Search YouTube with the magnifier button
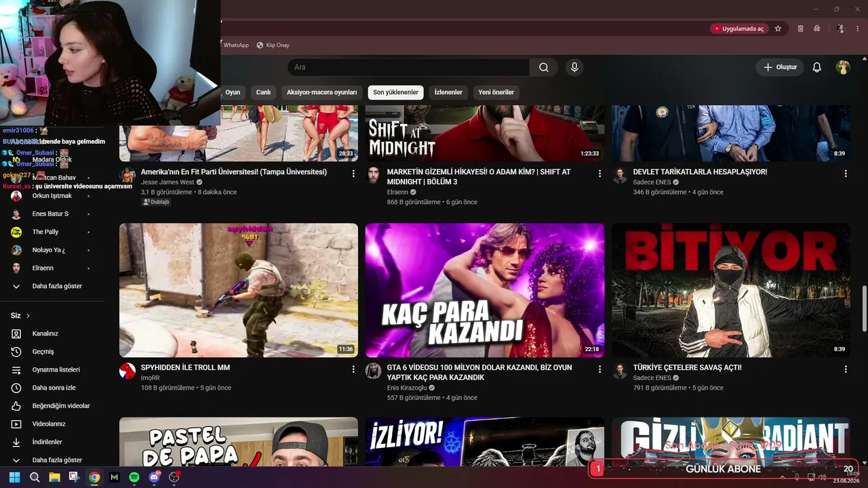Image resolution: width=868 pixels, height=488 pixels. pos(544,67)
